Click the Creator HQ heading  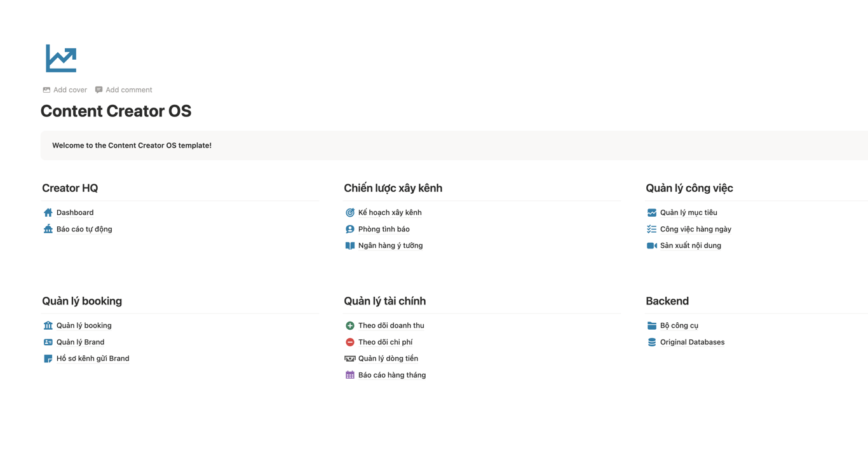pyautogui.click(x=70, y=188)
